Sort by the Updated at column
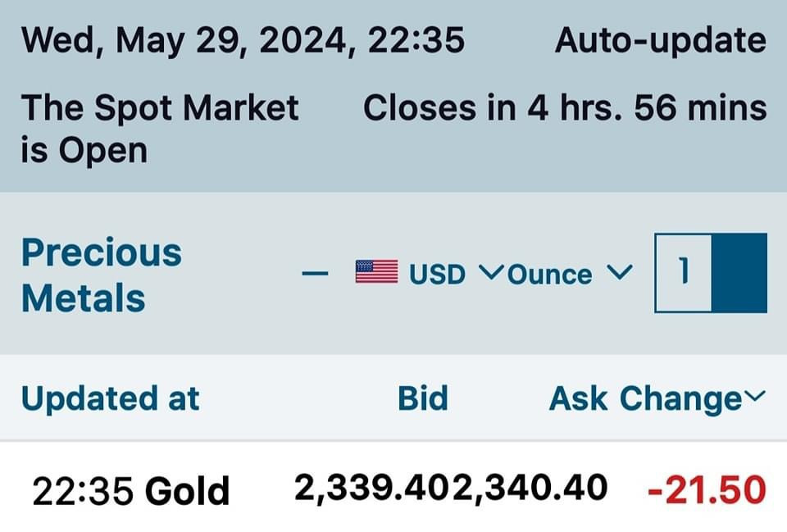The height and width of the screenshot is (532, 787). click(110, 398)
